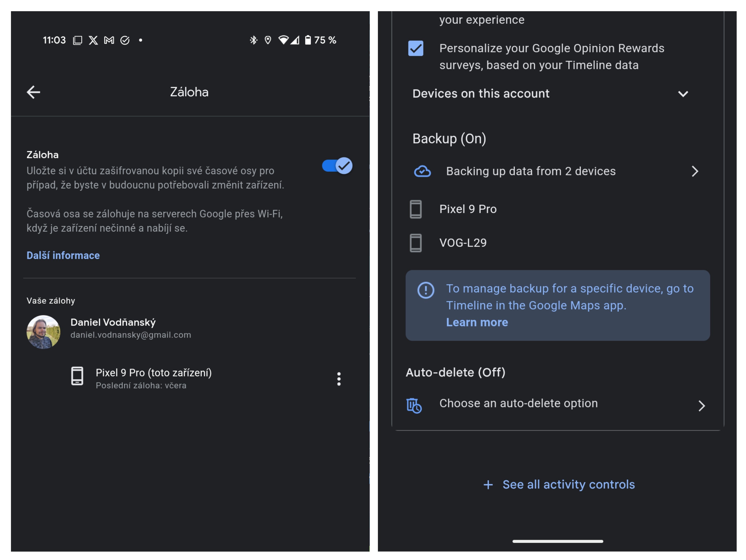Tap Daniel Vodňanský profile picture
This screenshot has width=746, height=560.
coord(43,332)
